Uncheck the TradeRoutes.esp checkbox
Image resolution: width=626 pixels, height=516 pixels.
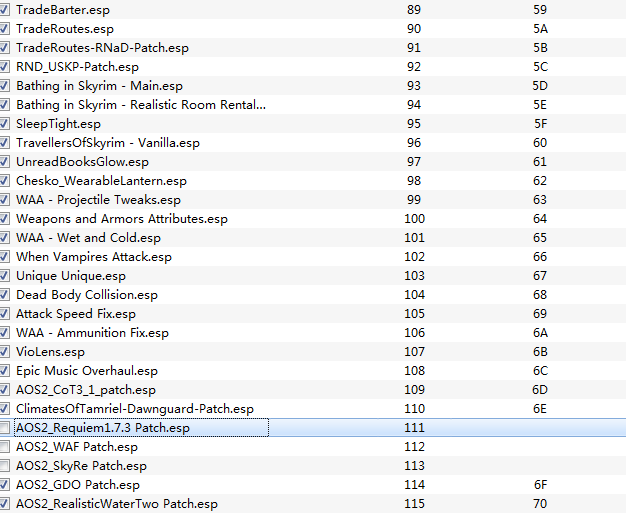click(4, 29)
